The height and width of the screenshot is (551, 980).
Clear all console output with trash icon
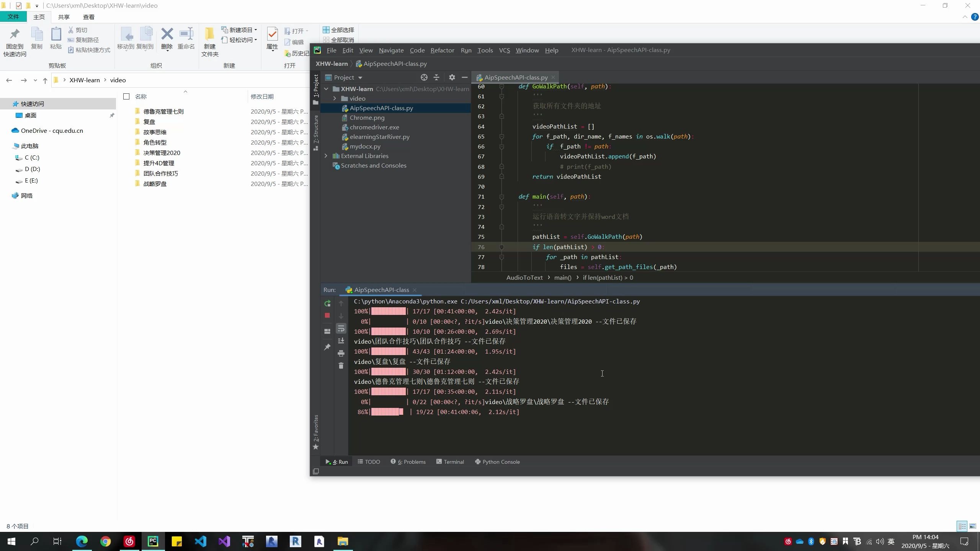coord(341,366)
